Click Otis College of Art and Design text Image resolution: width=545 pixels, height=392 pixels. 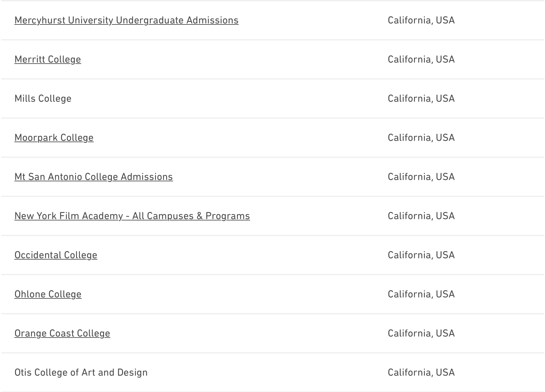tap(81, 372)
